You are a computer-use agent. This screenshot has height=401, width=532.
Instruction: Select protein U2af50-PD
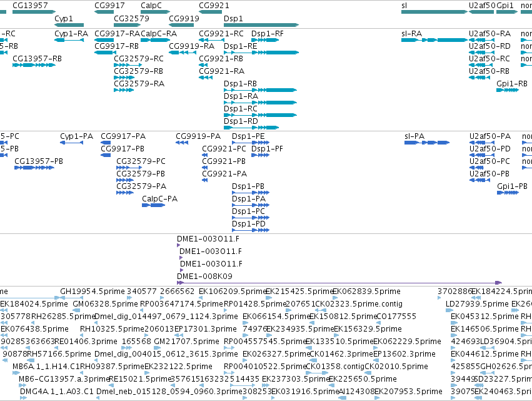pyautogui.click(x=482, y=155)
